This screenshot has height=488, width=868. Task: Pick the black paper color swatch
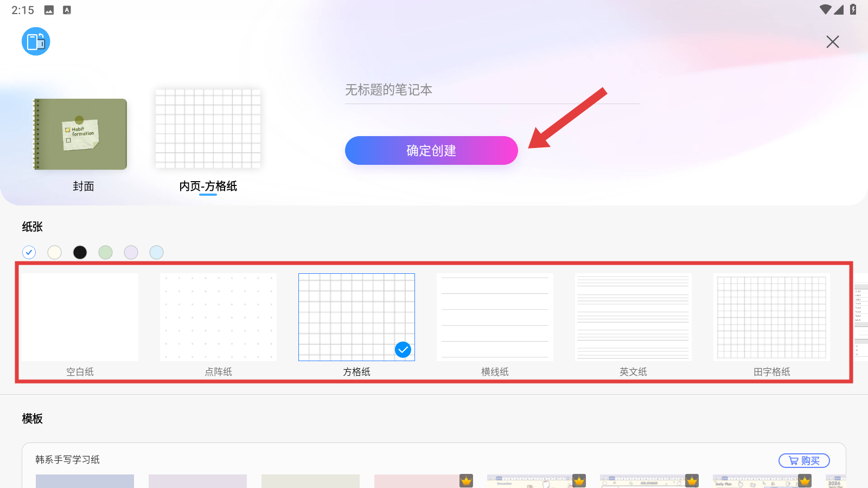[x=80, y=252]
